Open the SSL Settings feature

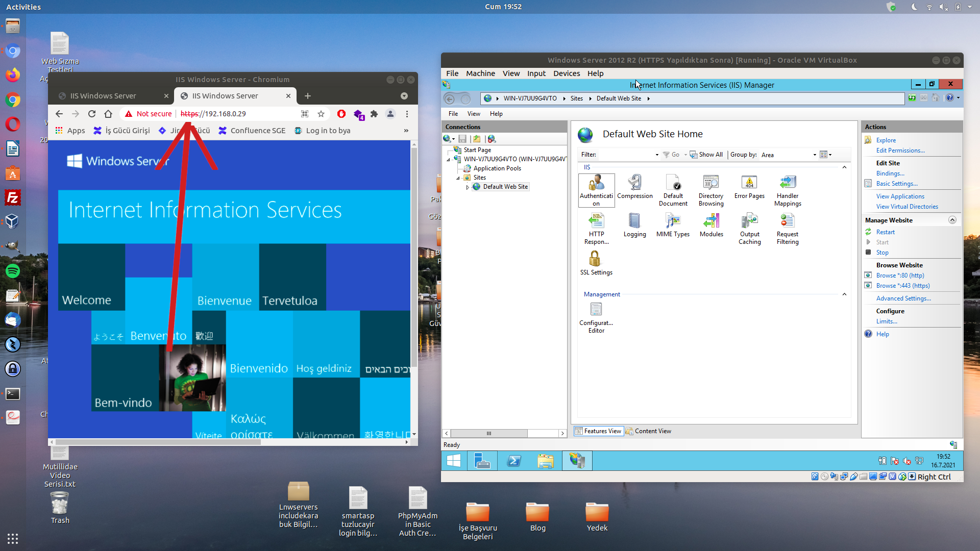click(x=596, y=264)
